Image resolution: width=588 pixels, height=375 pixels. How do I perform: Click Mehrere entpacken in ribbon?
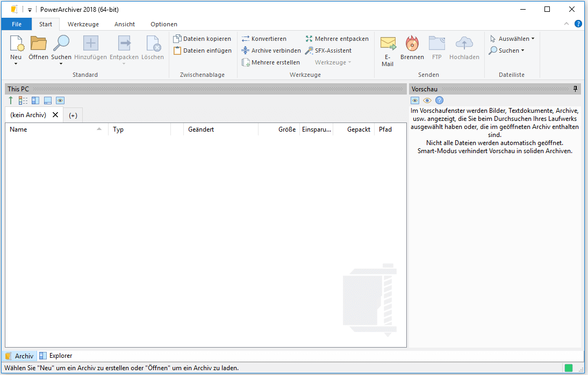(x=337, y=39)
